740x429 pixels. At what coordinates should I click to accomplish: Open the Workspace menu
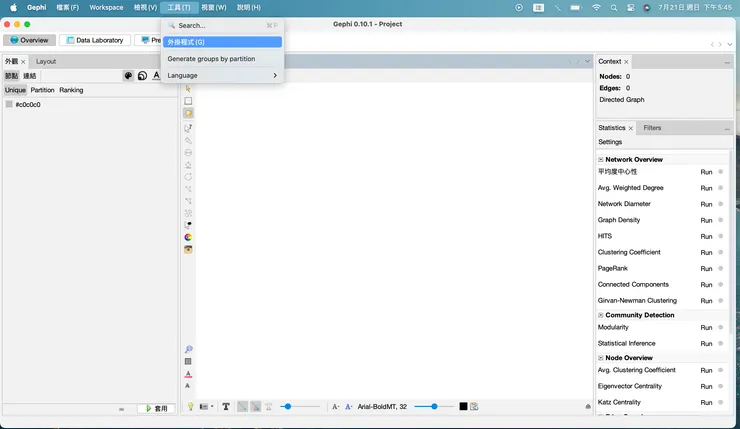click(106, 8)
